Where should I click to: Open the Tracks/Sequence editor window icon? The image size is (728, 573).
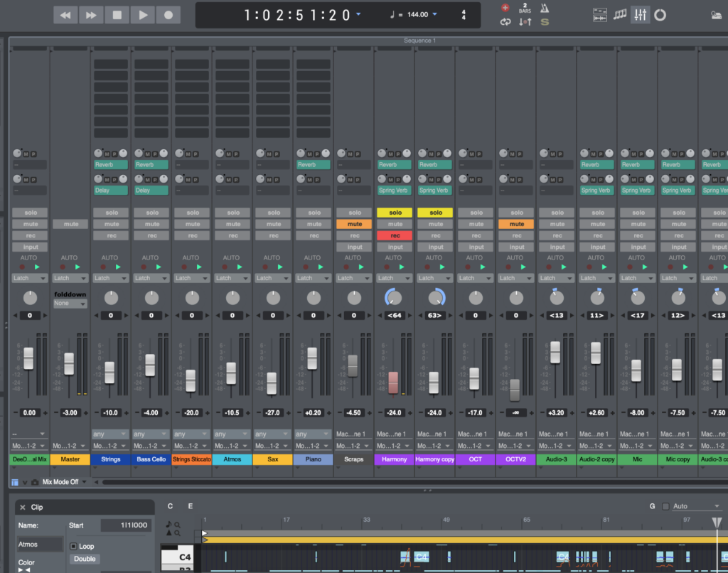(x=600, y=16)
